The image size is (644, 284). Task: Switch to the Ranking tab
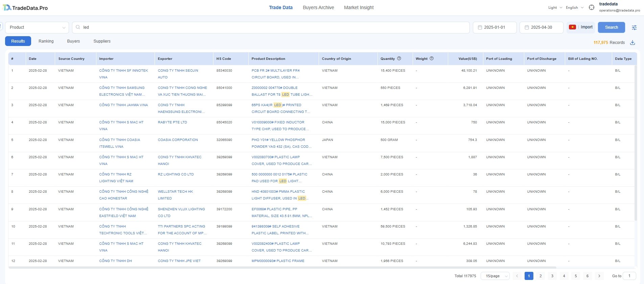click(x=46, y=41)
